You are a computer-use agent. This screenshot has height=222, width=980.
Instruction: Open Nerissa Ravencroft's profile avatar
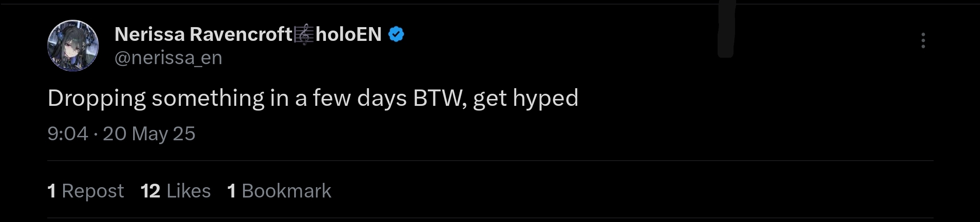click(73, 46)
